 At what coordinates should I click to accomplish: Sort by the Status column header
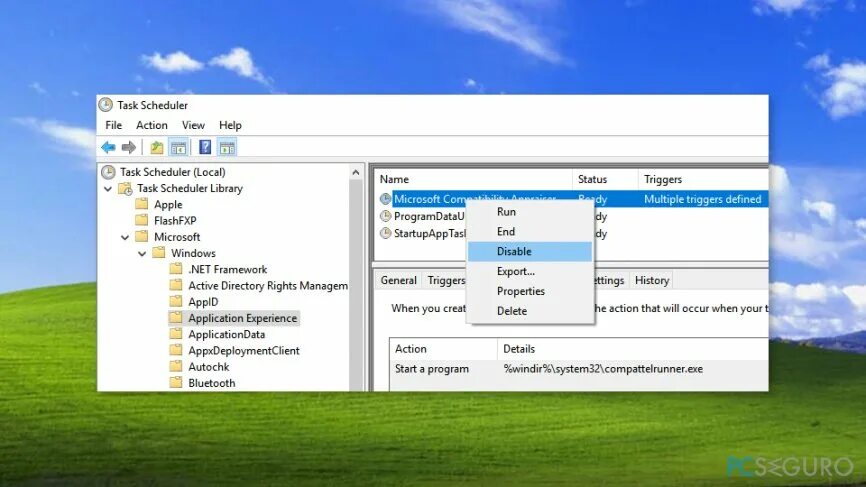(x=605, y=179)
